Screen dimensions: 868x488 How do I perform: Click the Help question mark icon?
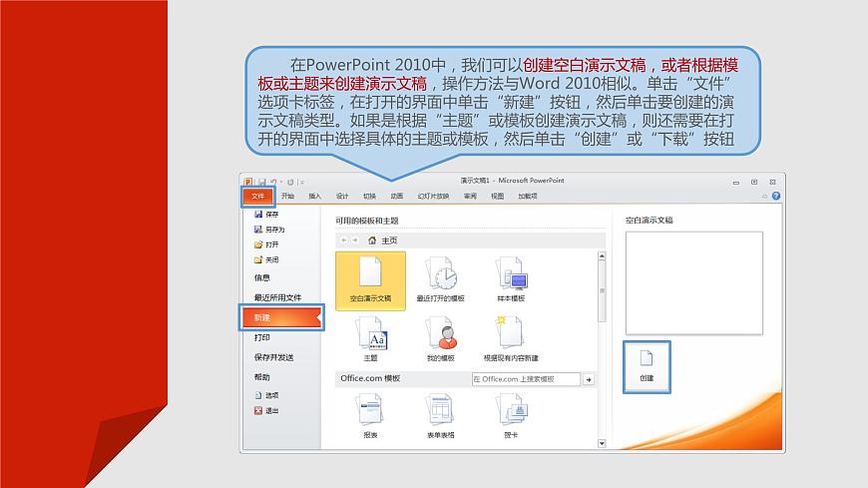pyautogui.click(x=776, y=196)
